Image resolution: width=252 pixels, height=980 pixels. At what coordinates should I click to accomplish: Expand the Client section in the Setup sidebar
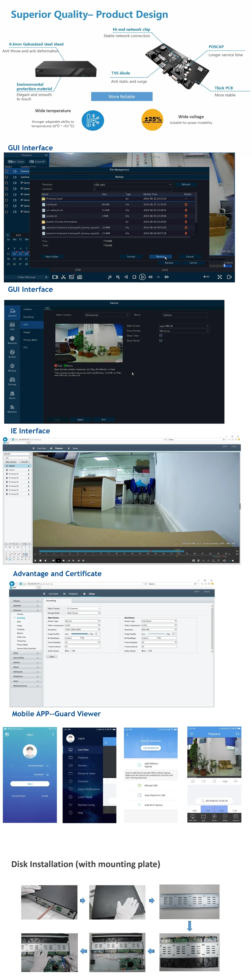click(x=26, y=601)
